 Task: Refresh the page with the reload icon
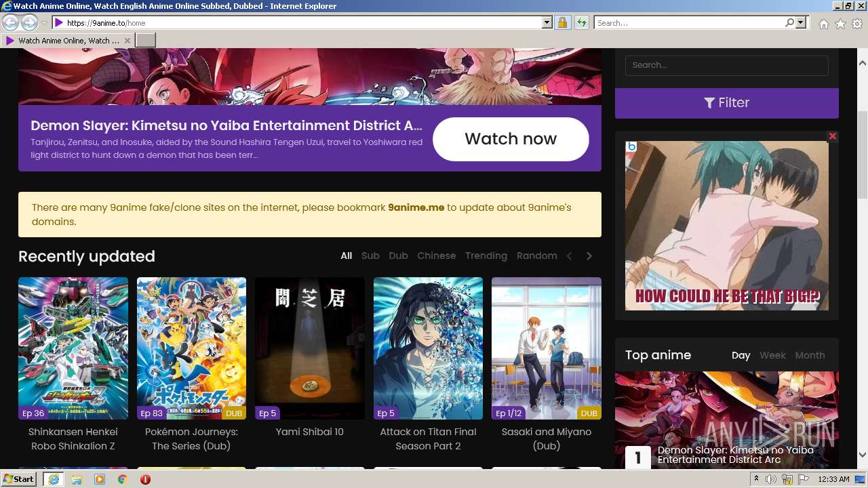pyautogui.click(x=581, y=22)
